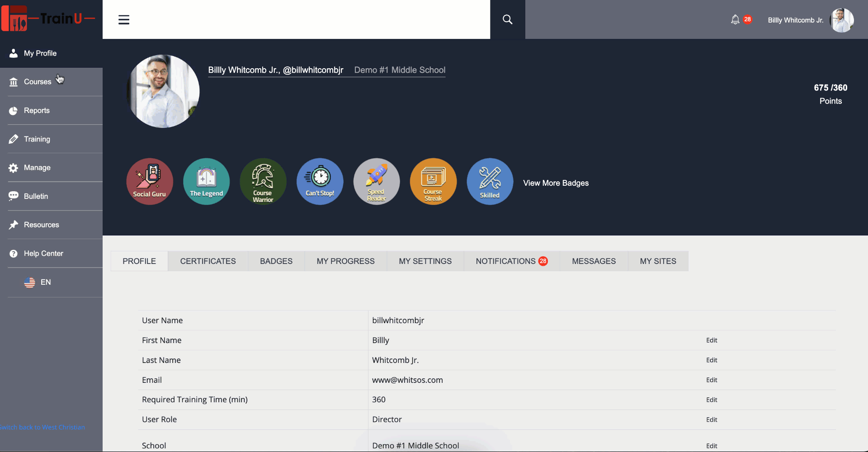
Task: Open the My Settings tab
Action: [425, 261]
